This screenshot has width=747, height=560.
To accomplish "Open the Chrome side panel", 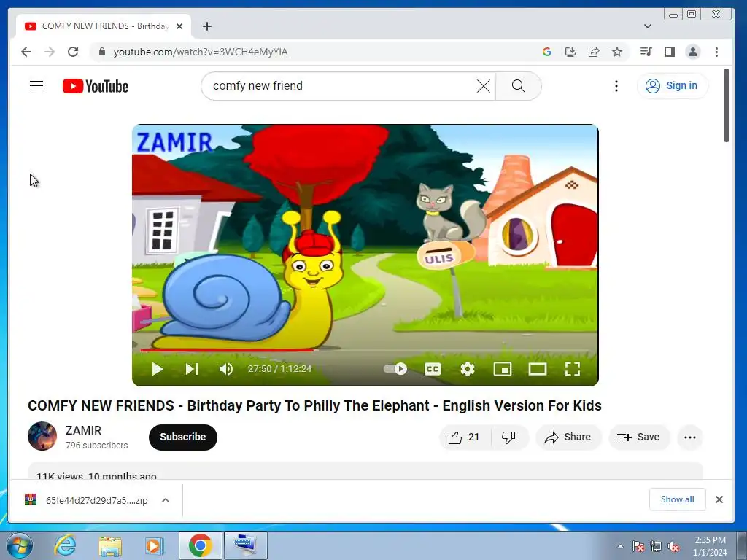I will (670, 52).
